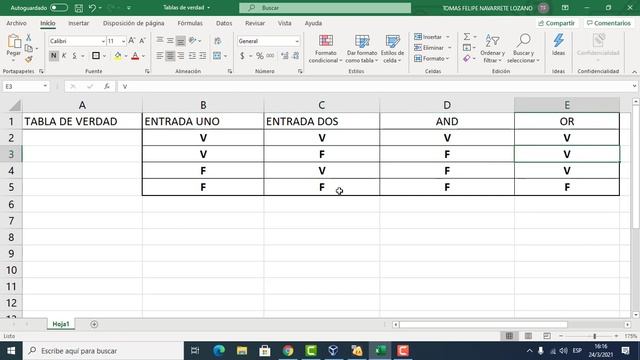Click the Save icon in title bar

(79, 8)
